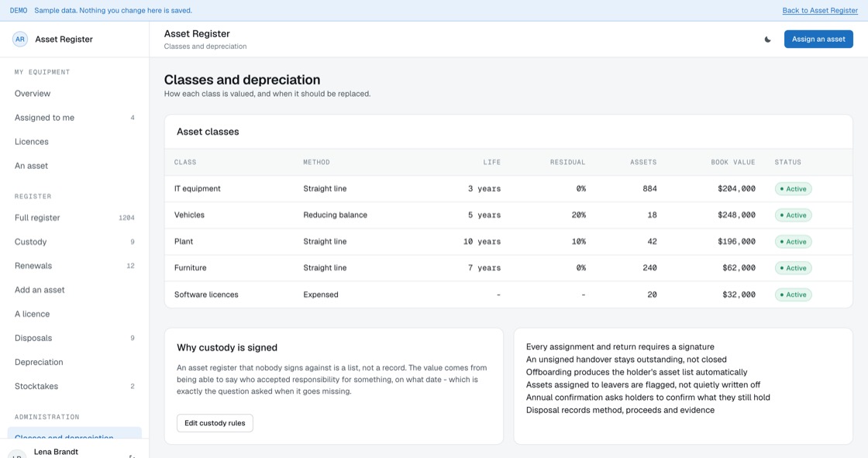
Task: Click the Asset classes card heading
Action: pos(208,132)
